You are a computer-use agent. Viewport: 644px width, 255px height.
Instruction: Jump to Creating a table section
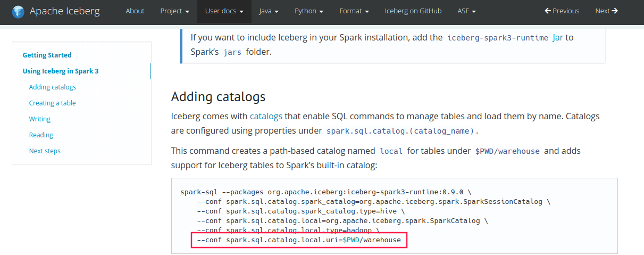pyautogui.click(x=53, y=103)
